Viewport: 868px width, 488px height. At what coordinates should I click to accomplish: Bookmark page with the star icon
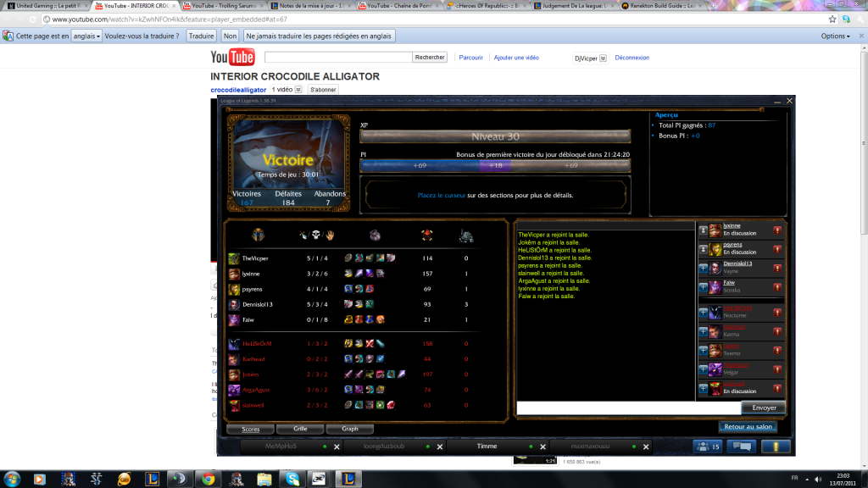tap(832, 19)
